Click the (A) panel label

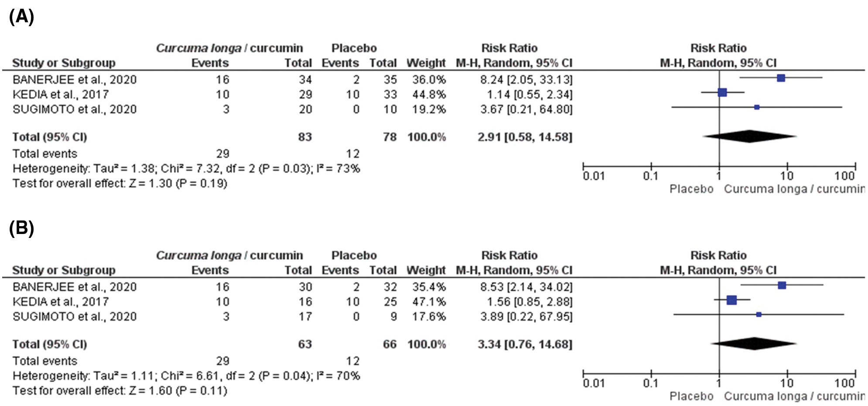21,17
